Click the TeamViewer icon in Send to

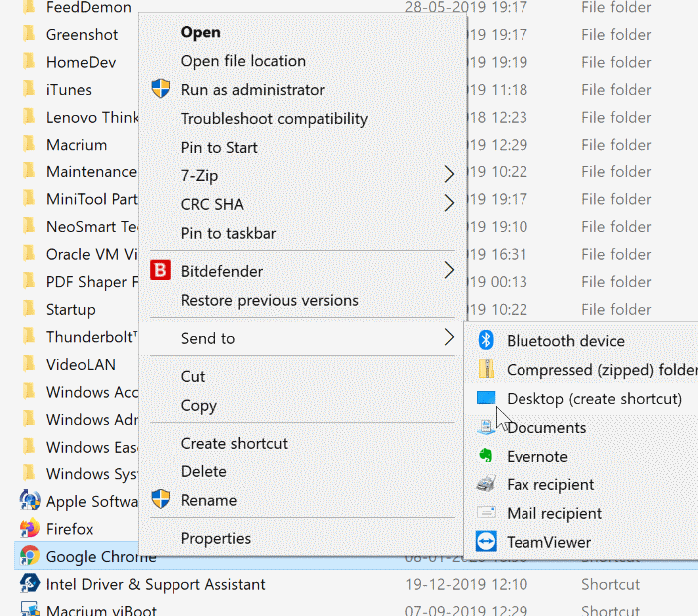coord(486,543)
